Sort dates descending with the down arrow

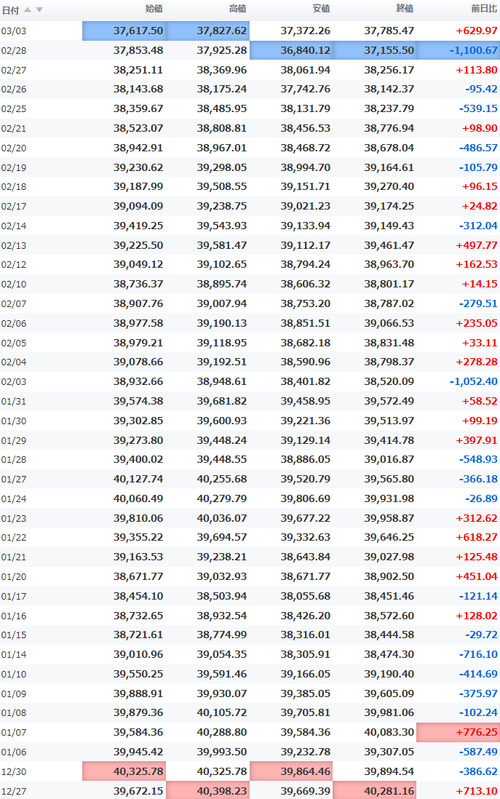[x=39, y=10]
